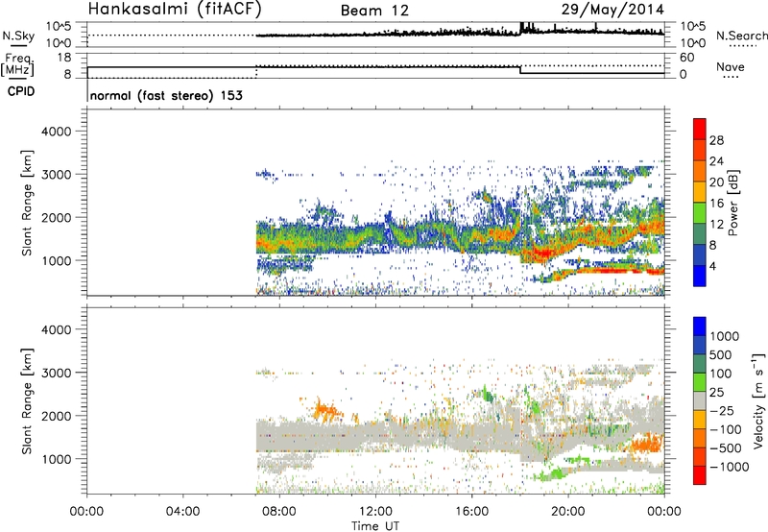This screenshot has height=532, width=768.
Task: Click the 18 tick on frequency axis
Action: (x=64, y=57)
